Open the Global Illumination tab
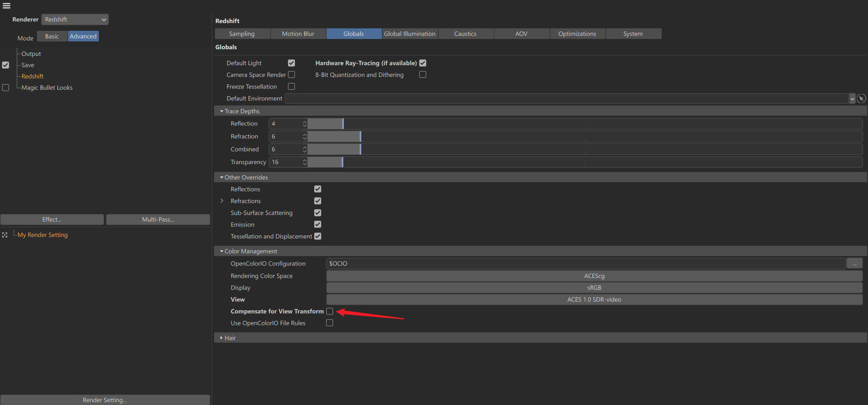Screen dimensions: 868x405 (410, 34)
